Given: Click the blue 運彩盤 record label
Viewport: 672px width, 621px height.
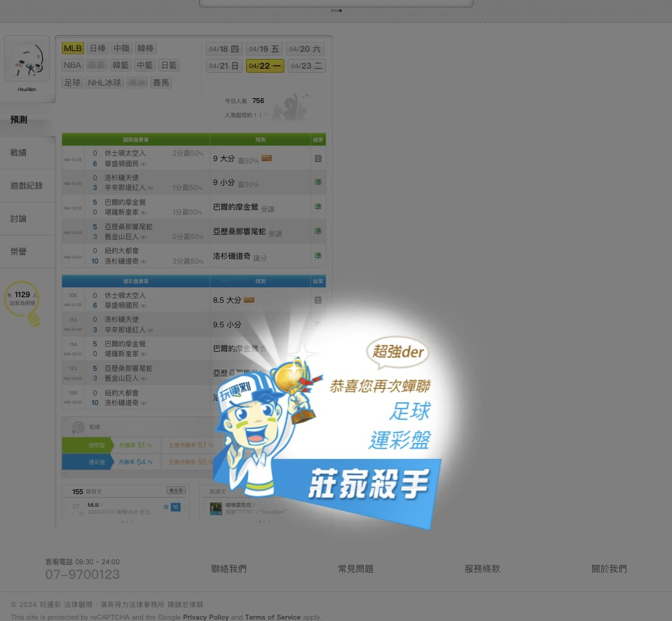Looking at the screenshot, I should (x=88, y=462).
